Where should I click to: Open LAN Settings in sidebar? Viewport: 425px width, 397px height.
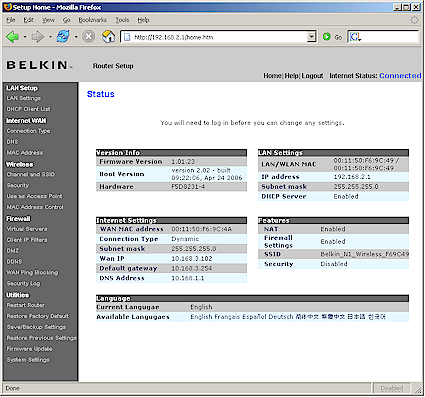click(x=24, y=98)
